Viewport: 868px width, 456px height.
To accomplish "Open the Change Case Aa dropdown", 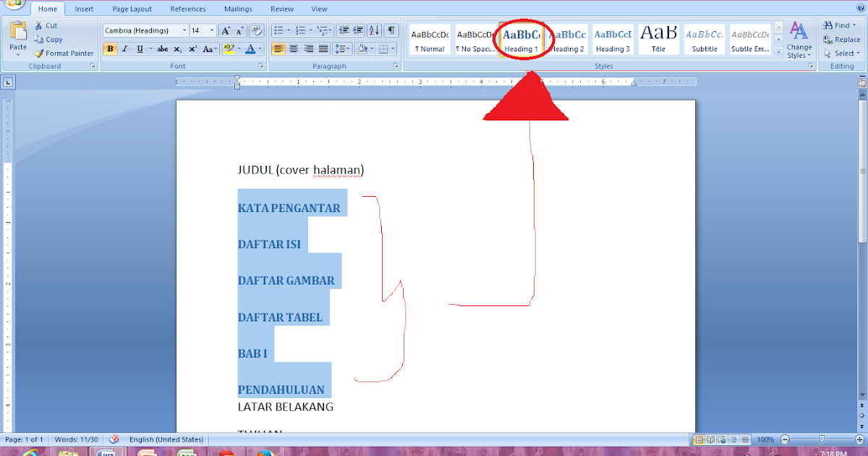I will (210, 49).
